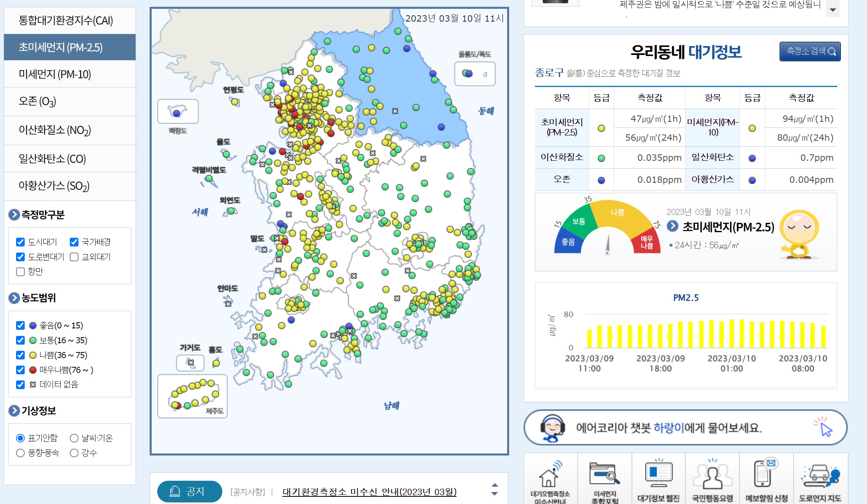
Task: Uncheck the 도로변대기 monitoring network option
Action: coord(20,257)
